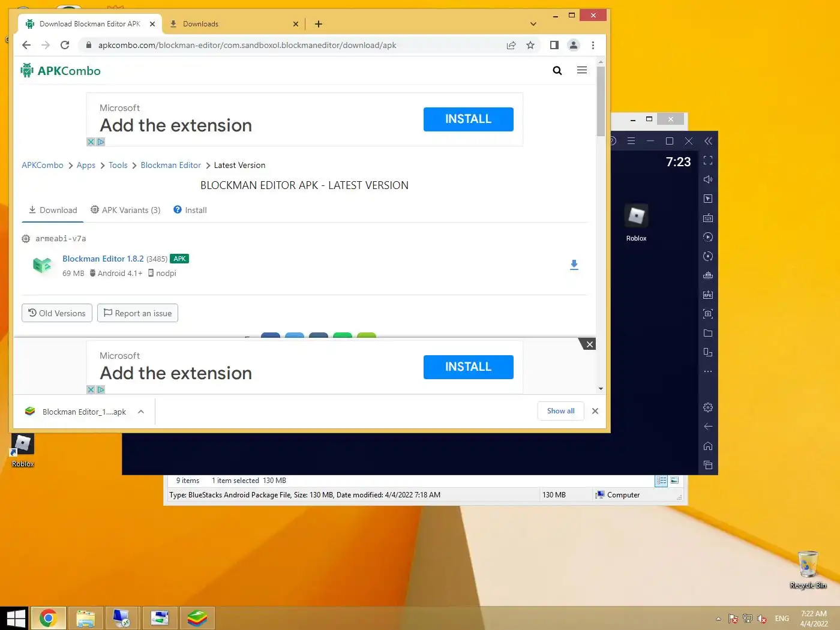This screenshot has height=630, width=840.
Task: Toggle BlueStacks fullscreen mode
Action: (708, 160)
